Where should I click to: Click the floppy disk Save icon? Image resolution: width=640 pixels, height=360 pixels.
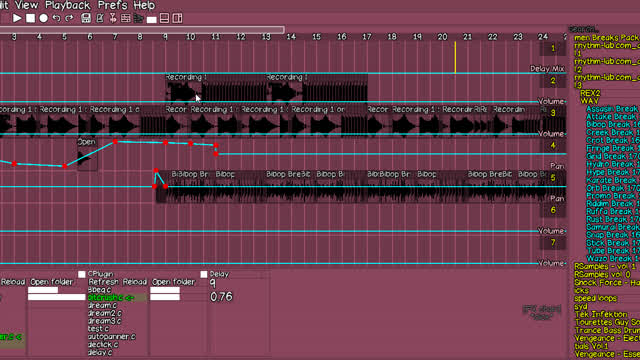point(86,18)
